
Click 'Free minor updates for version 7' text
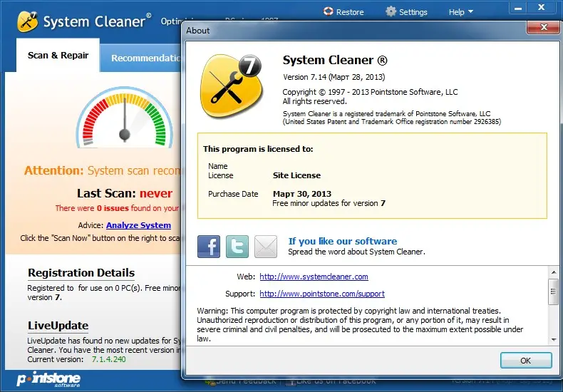329,203
